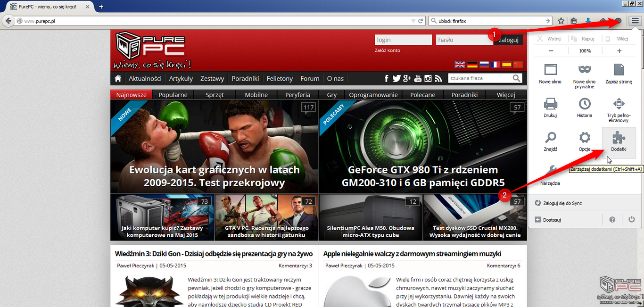Reset zoom via 100% label
The height and width of the screenshot is (307, 644).
(585, 50)
